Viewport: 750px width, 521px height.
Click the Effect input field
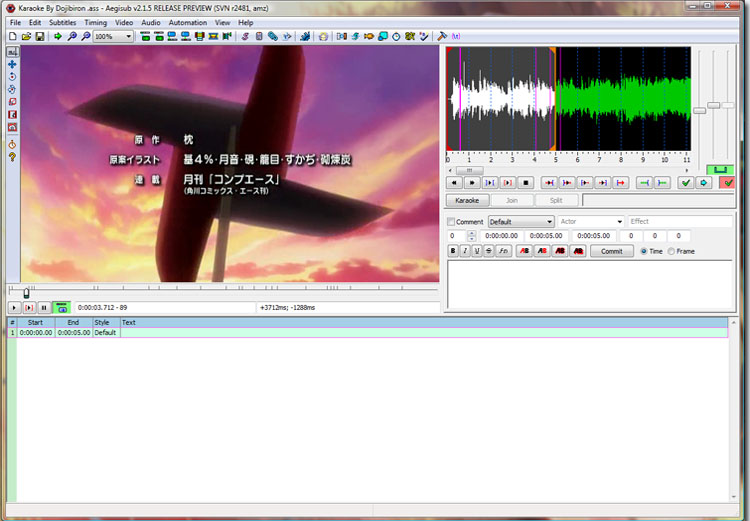[x=680, y=222]
